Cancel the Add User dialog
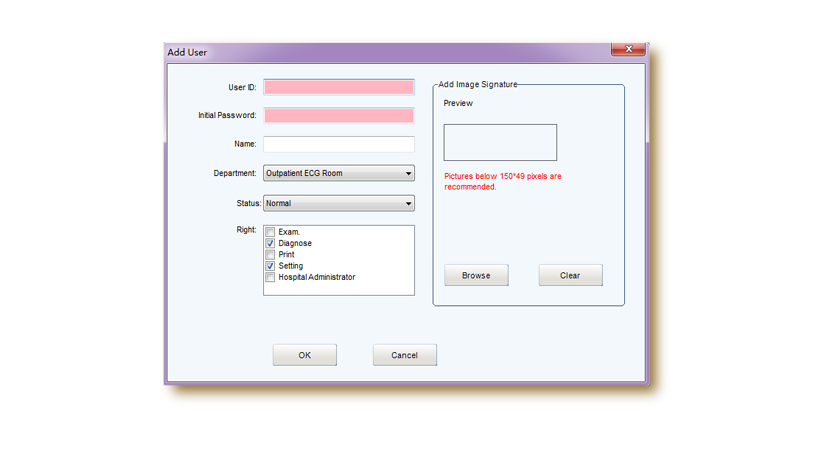This screenshot has height=454, width=813. pyautogui.click(x=404, y=355)
